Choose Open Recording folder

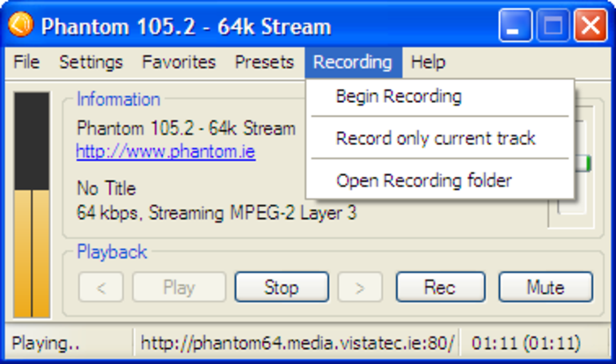pyautogui.click(x=440, y=180)
